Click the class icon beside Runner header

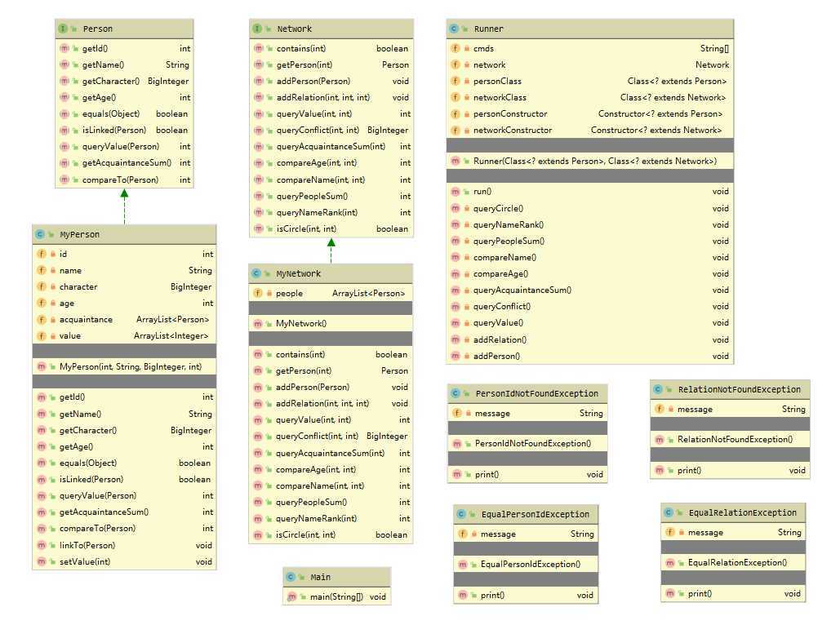454,29
